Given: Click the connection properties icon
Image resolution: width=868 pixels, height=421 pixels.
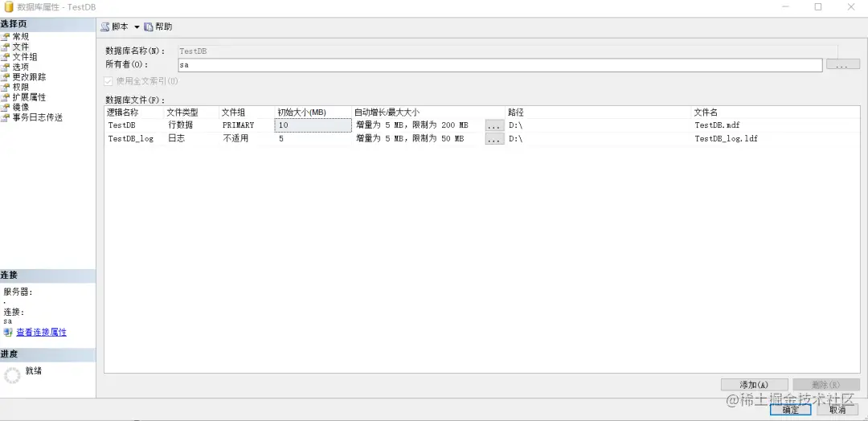Looking at the screenshot, I should [8, 333].
